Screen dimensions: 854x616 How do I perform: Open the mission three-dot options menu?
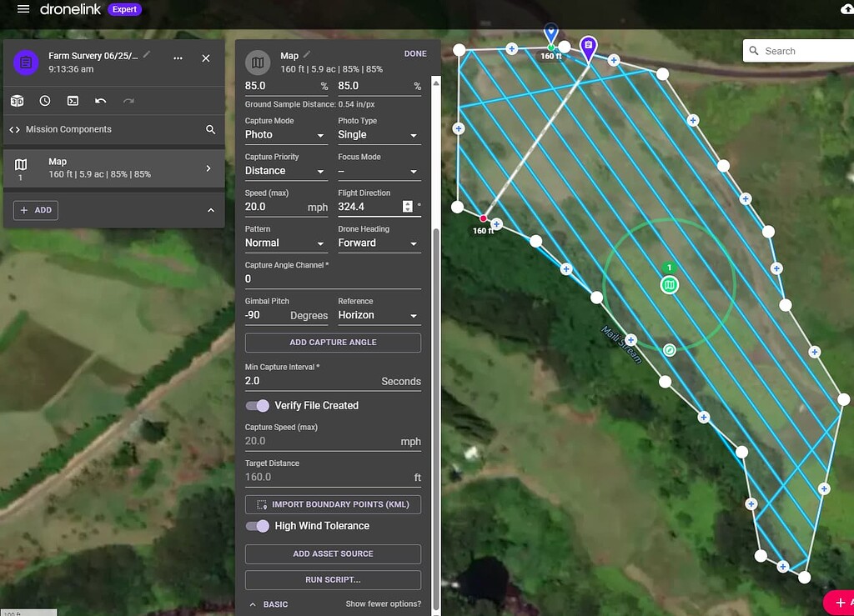178,57
